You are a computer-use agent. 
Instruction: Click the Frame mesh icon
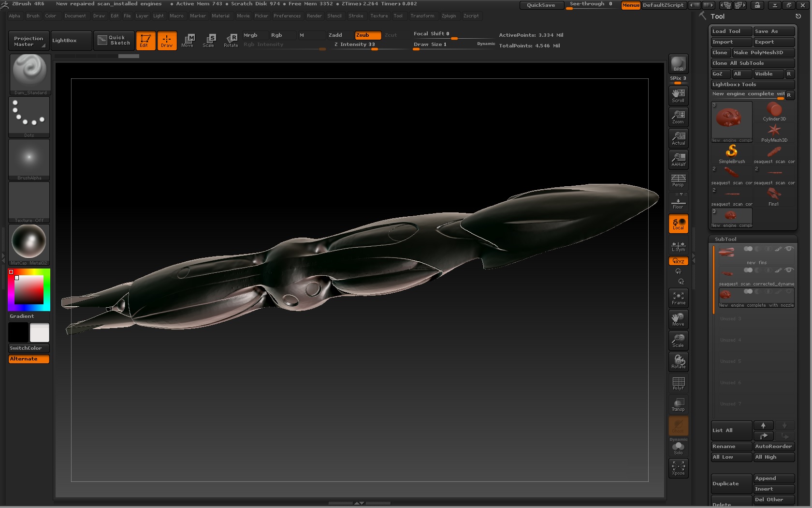pyautogui.click(x=678, y=298)
